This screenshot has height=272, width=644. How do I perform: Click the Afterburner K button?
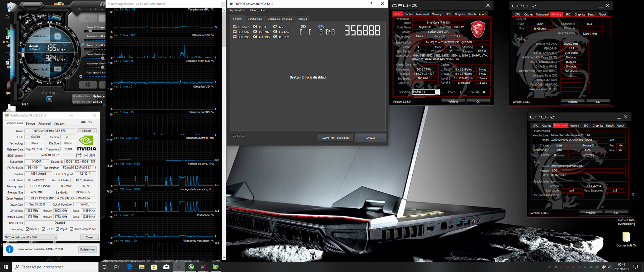click(x=88, y=19)
